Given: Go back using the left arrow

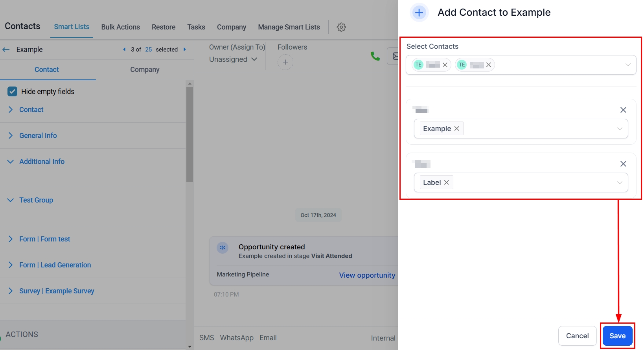Looking at the screenshot, I should [x=6, y=50].
